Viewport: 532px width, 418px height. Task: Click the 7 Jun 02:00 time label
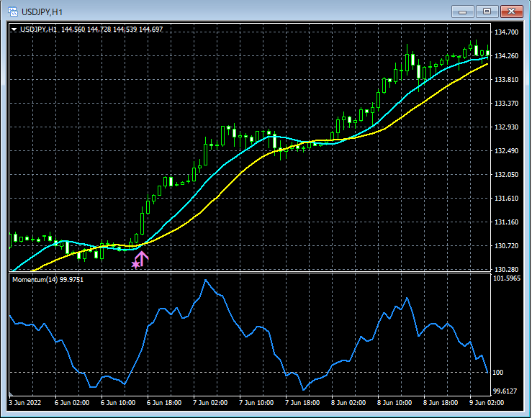click(210, 403)
